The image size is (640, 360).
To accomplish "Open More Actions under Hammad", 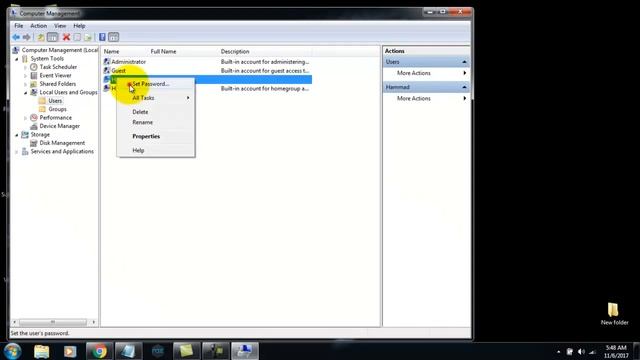I will [x=426, y=98].
